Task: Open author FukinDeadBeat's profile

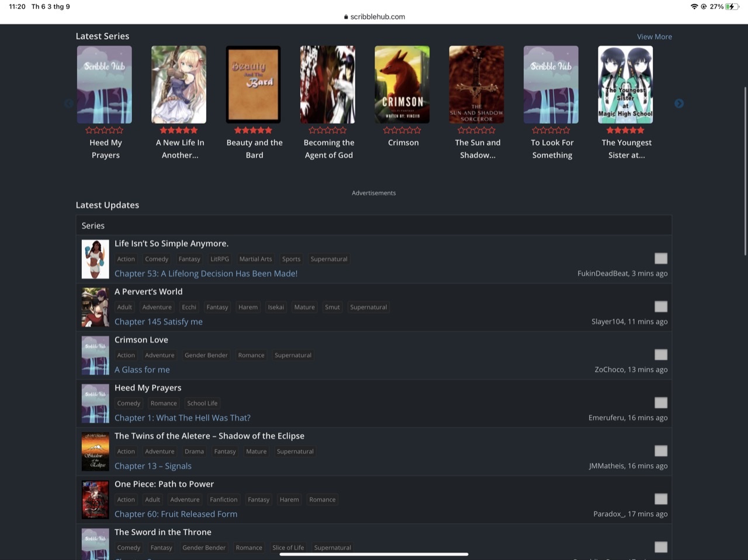Action: [602, 274]
